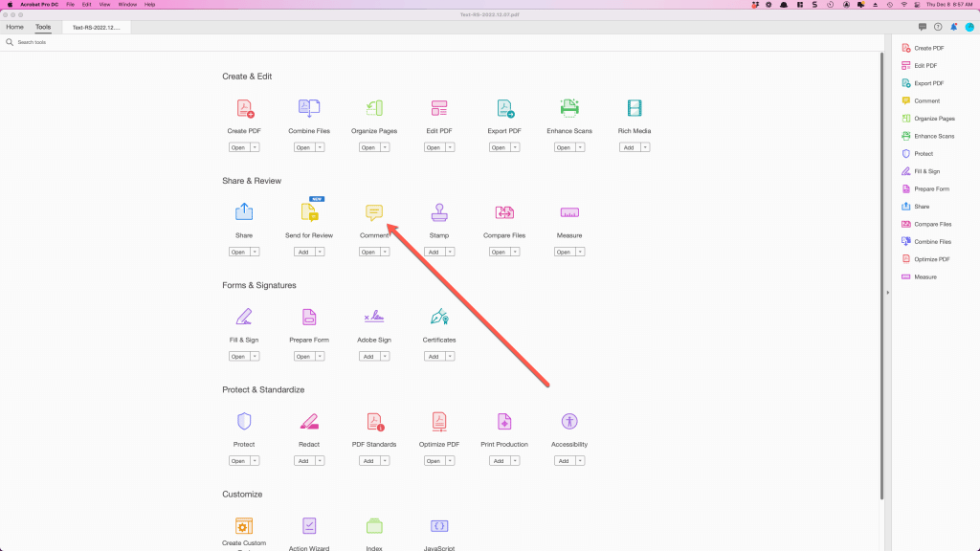Select the Export PDF tool icon
This screenshot has height=551, width=980.
point(504,108)
